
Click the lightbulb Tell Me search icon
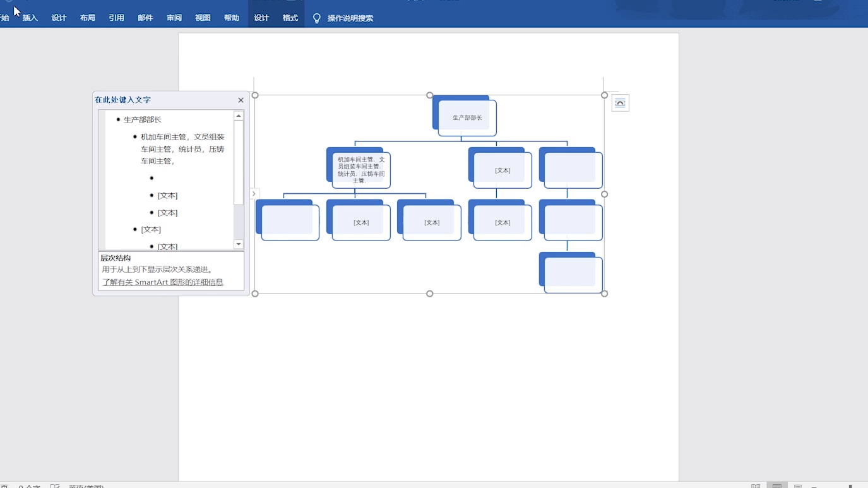[x=317, y=18]
